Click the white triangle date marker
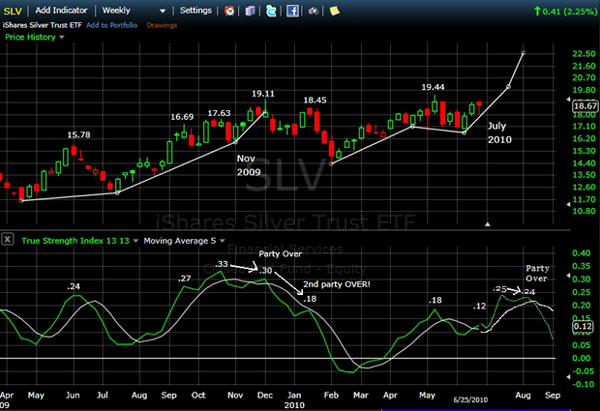This screenshot has width=600, height=411. 488,224
